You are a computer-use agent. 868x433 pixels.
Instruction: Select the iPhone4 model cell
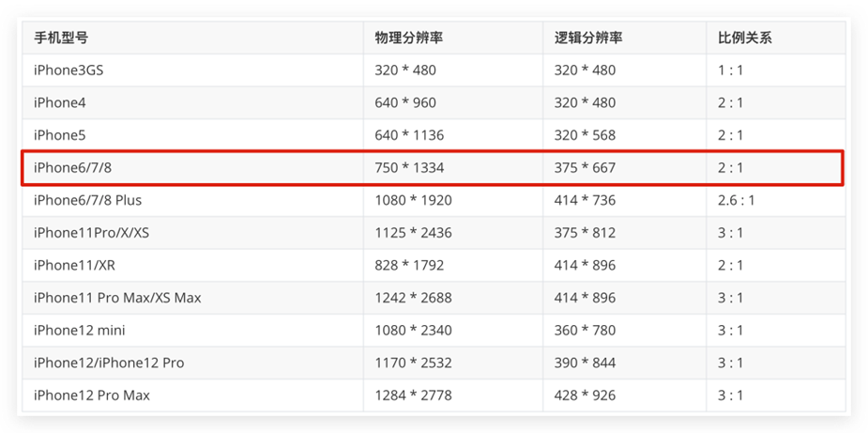pyautogui.click(x=60, y=102)
